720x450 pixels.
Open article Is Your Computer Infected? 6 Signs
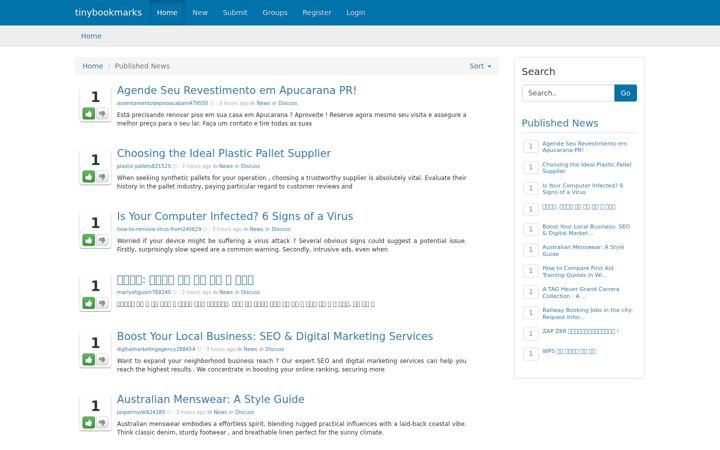click(x=235, y=216)
